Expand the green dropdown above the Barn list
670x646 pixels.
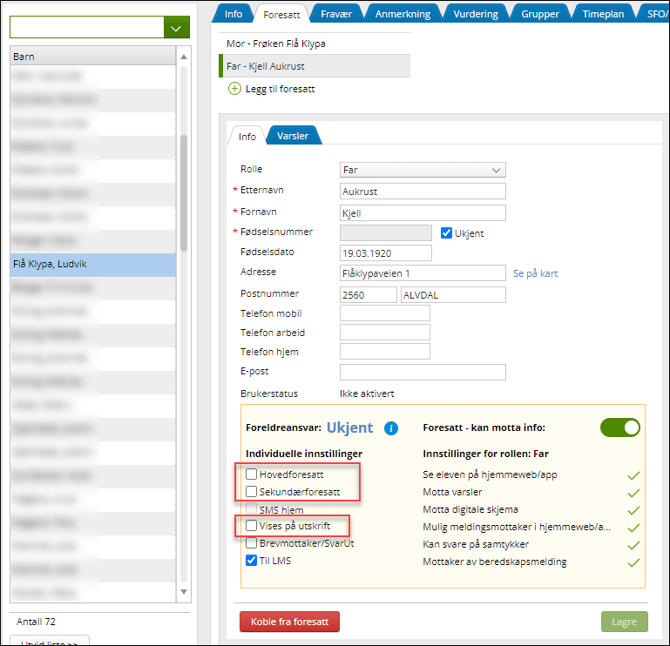(176, 28)
